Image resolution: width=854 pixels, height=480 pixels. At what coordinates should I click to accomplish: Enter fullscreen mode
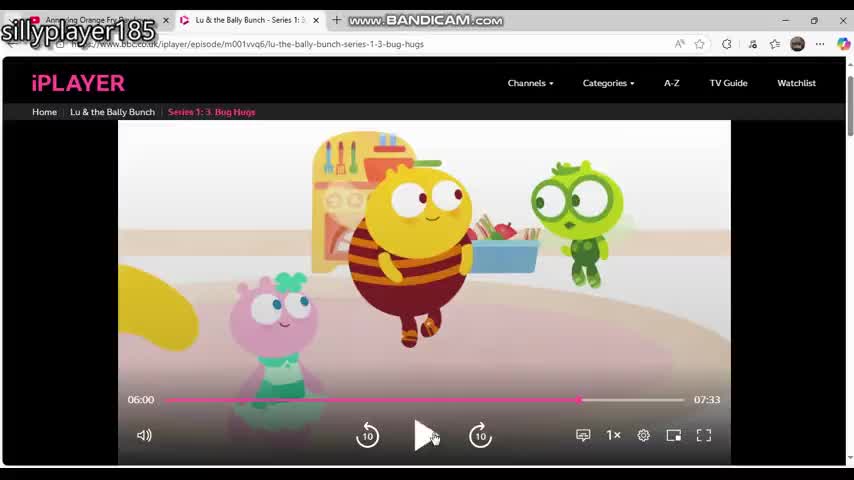pyautogui.click(x=704, y=435)
